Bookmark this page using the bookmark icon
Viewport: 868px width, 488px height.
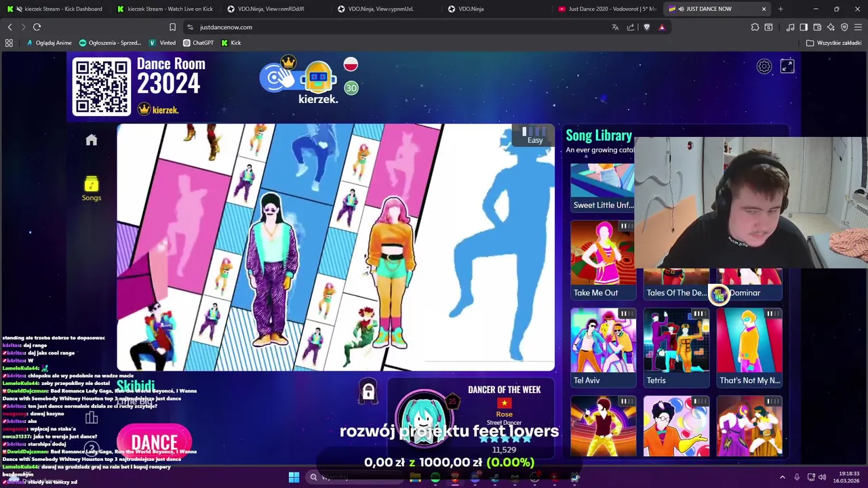(173, 27)
